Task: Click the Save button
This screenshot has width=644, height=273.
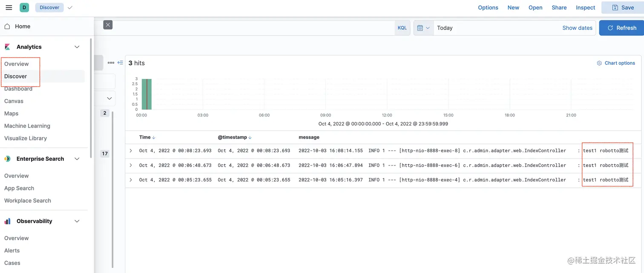Action: pyautogui.click(x=623, y=7)
